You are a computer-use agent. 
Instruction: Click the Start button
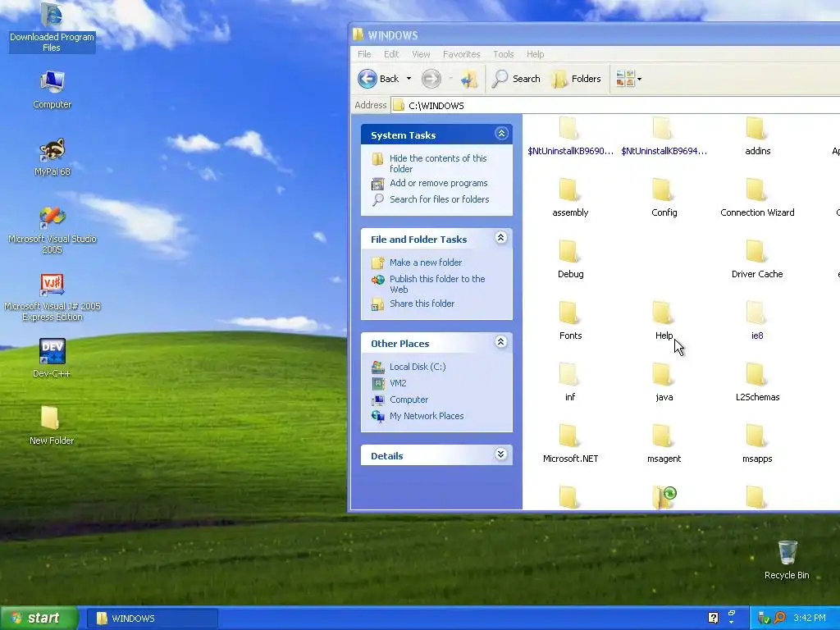coord(39,618)
